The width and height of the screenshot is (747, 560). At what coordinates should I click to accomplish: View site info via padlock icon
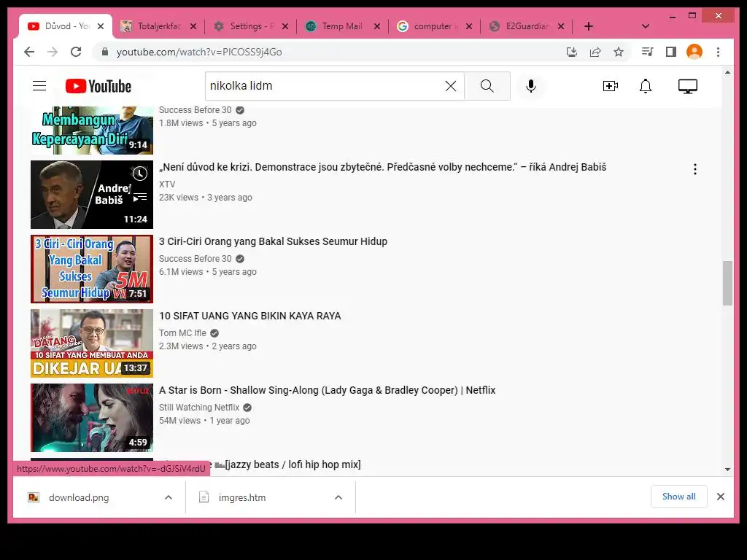pos(105,52)
